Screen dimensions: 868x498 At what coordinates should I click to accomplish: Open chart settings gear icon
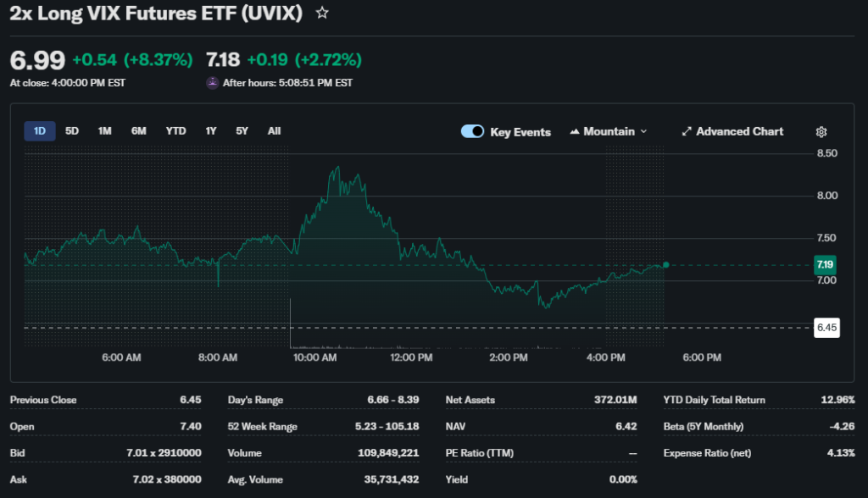click(821, 132)
